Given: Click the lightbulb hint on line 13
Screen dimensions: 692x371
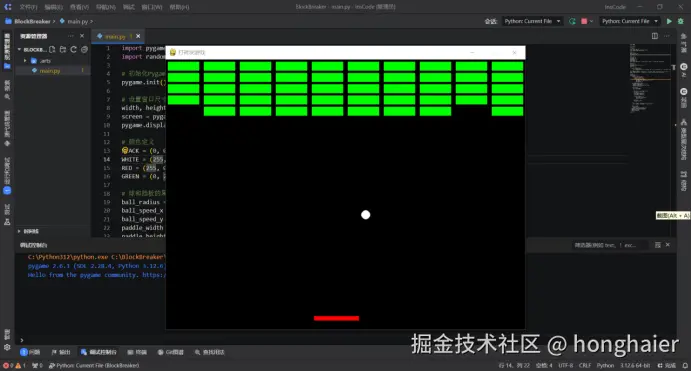Looking at the screenshot, I should pyautogui.click(x=125, y=150).
